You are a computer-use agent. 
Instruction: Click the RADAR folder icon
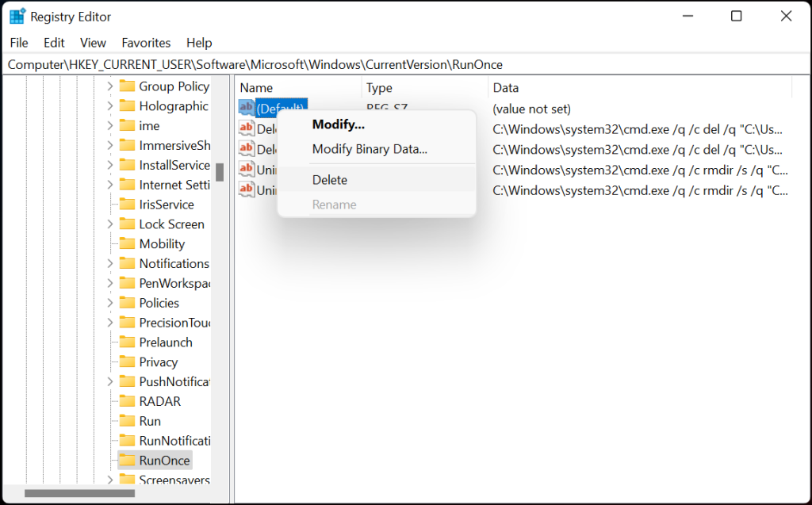(x=128, y=401)
